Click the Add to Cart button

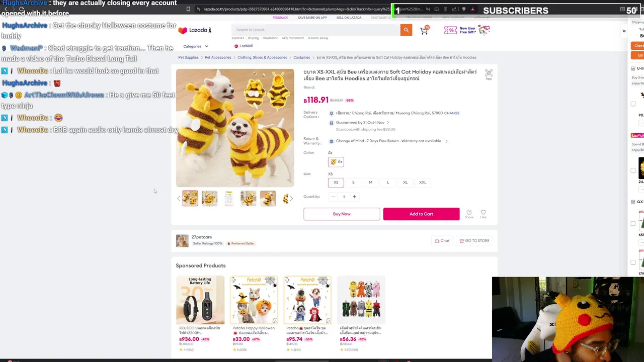click(421, 214)
